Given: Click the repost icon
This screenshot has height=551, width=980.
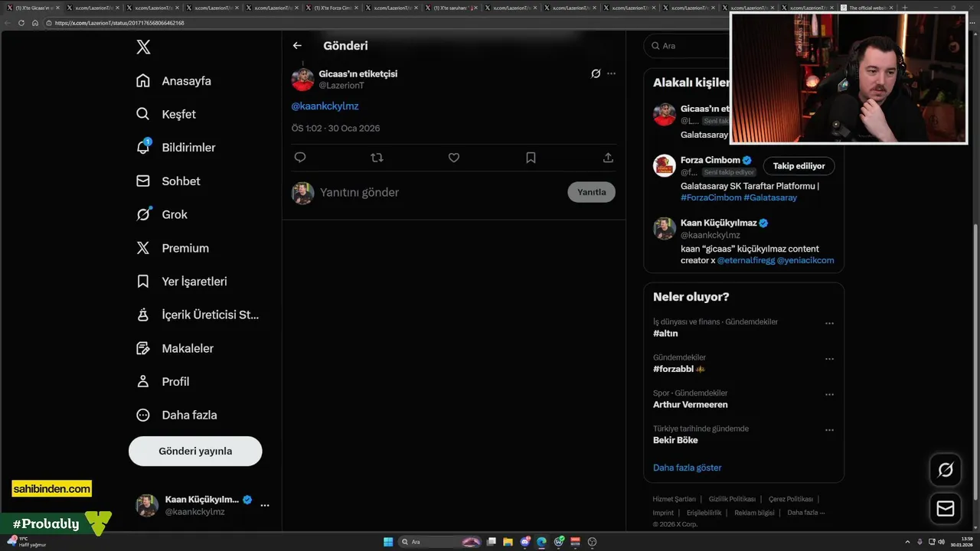Looking at the screenshot, I should tap(377, 158).
